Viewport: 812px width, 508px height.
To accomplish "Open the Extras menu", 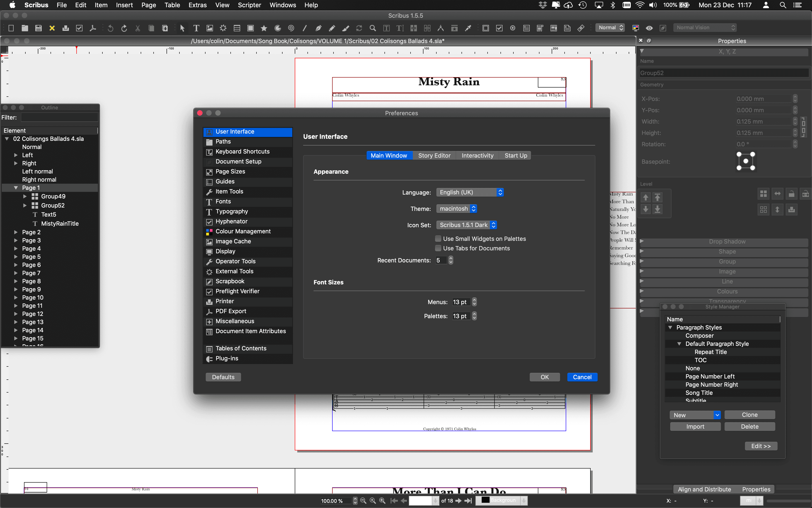I will point(198,5).
